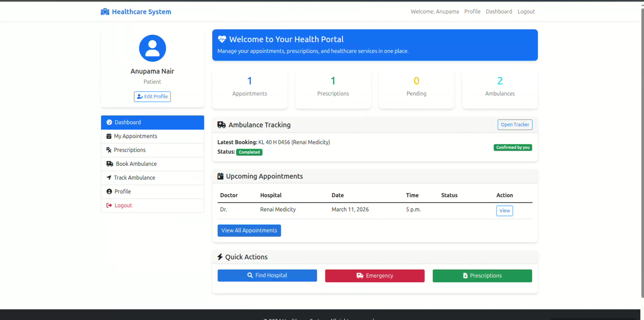The width and height of the screenshot is (644, 320).
Task: Select Book Ambulance in sidebar
Action: click(152, 164)
